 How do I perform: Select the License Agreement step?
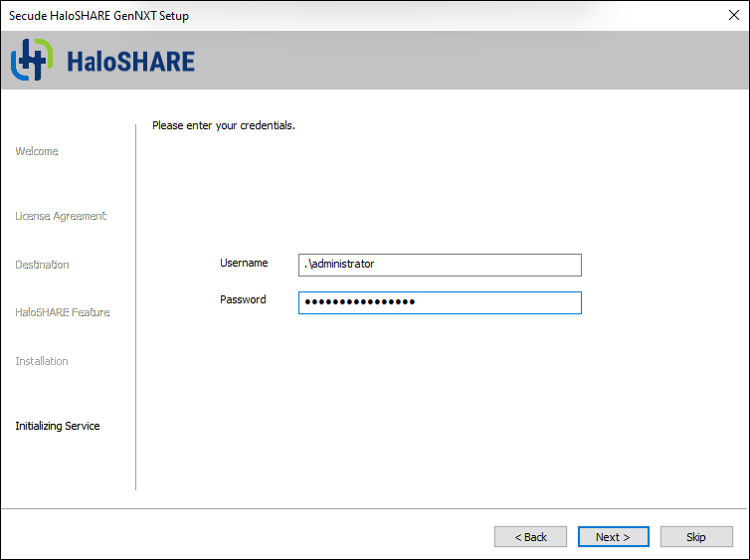coord(61,216)
